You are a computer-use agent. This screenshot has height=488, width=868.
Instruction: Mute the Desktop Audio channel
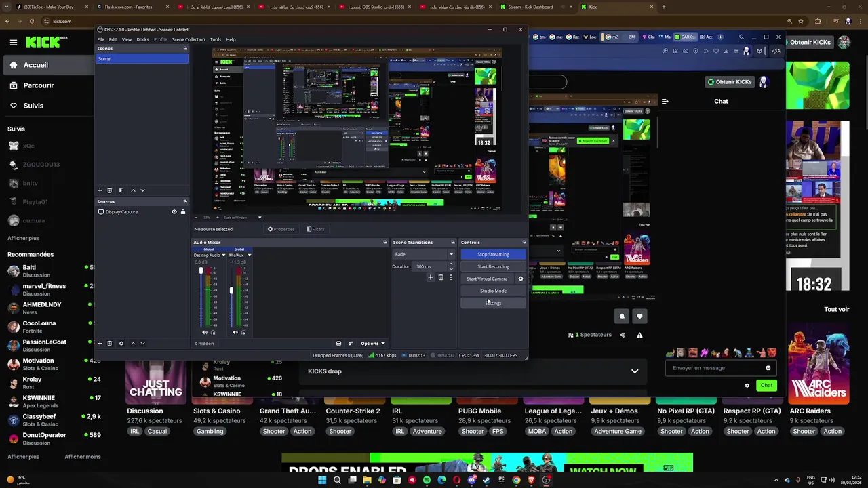coord(205,332)
